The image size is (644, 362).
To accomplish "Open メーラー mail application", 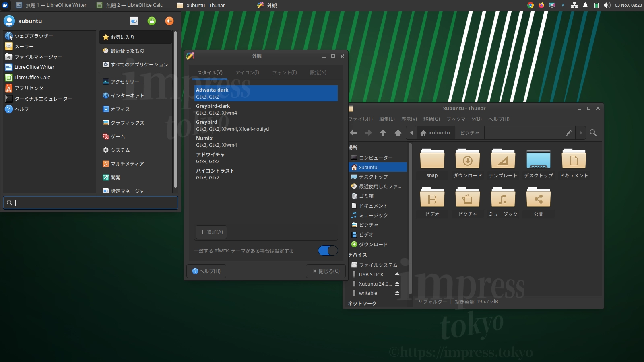I will coord(50,46).
